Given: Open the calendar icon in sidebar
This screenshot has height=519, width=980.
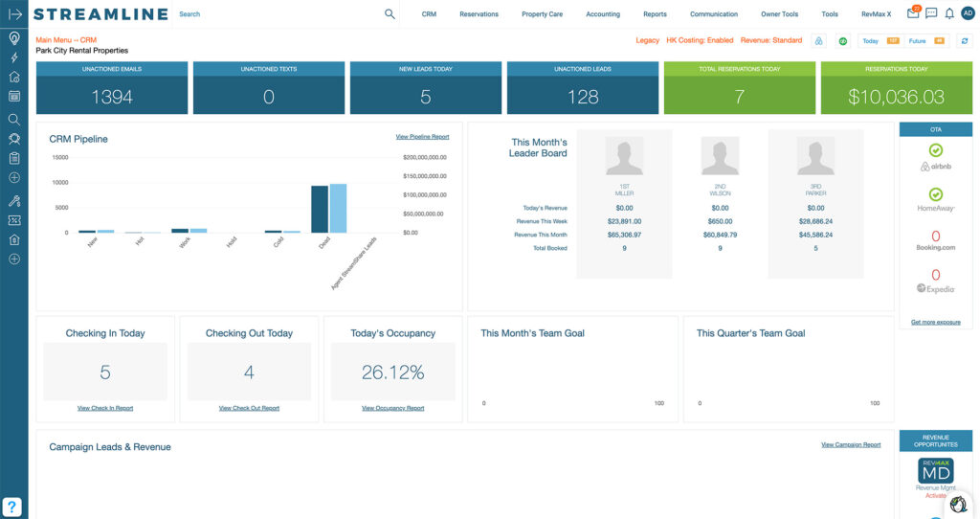Looking at the screenshot, I should (x=14, y=97).
